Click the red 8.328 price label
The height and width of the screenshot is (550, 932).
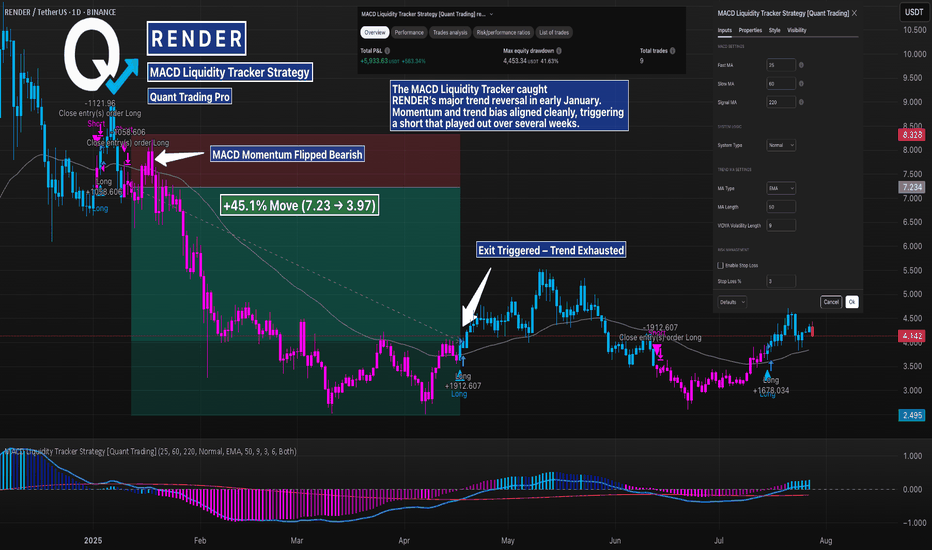912,135
